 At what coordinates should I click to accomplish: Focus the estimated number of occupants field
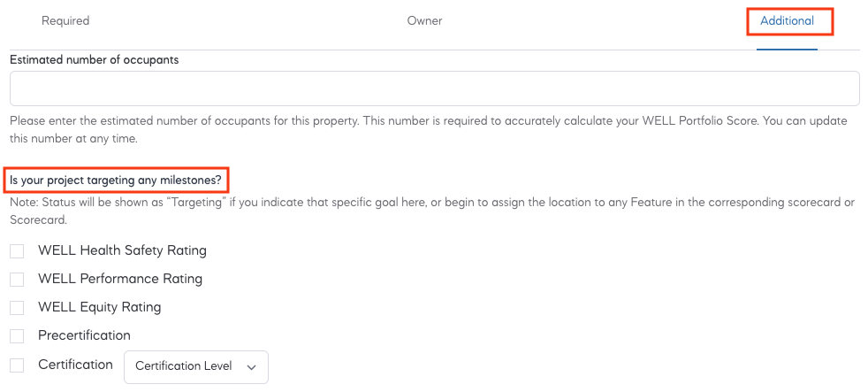[434, 88]
